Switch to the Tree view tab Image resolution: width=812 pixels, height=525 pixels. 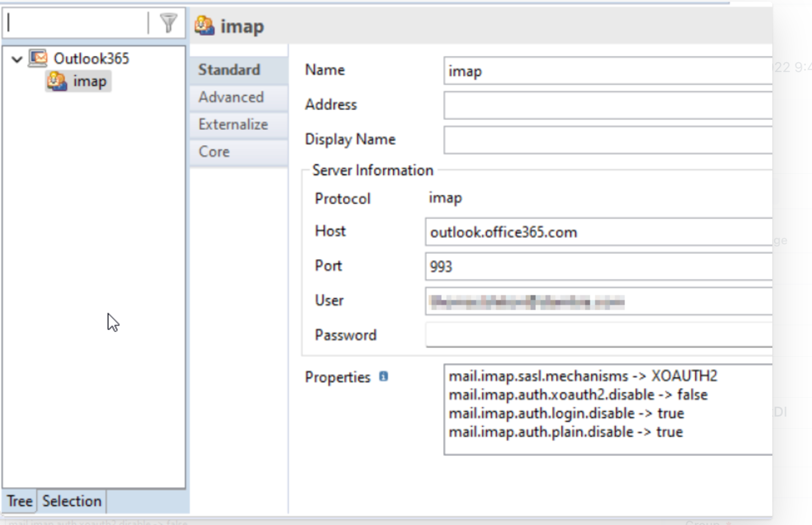pyautogui.click(x=20, y=501)
